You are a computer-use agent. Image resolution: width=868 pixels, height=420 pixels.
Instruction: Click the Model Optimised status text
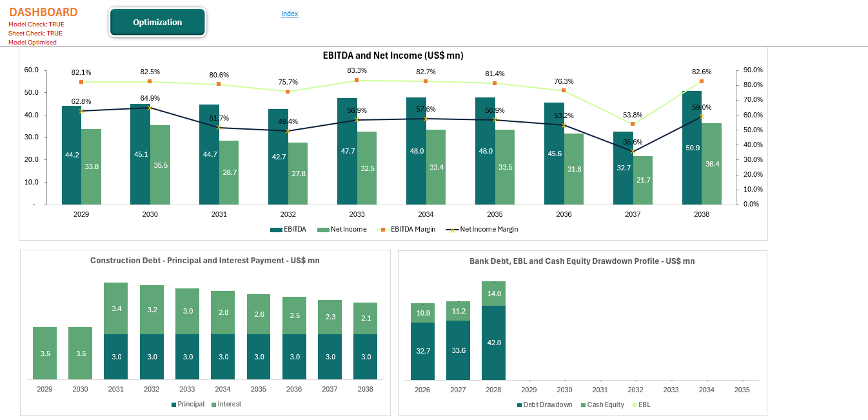click(32, 43)
